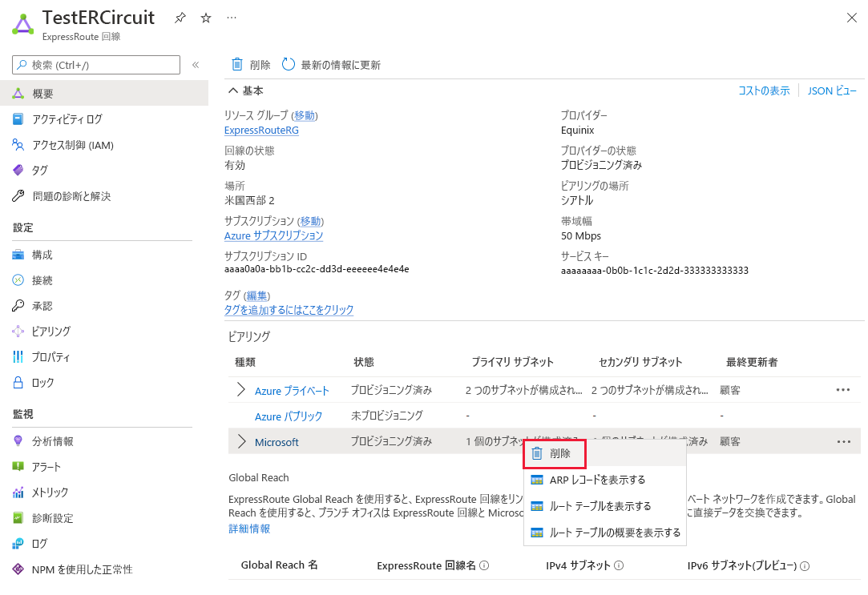Click the 最終更新者 column header

(x=752, y=362)
